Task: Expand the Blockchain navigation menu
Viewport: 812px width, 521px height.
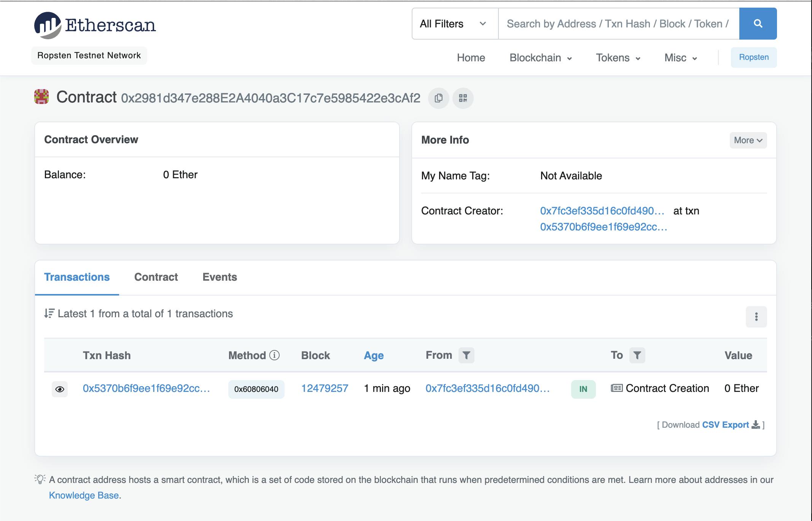Action: (x=540, y=58)
